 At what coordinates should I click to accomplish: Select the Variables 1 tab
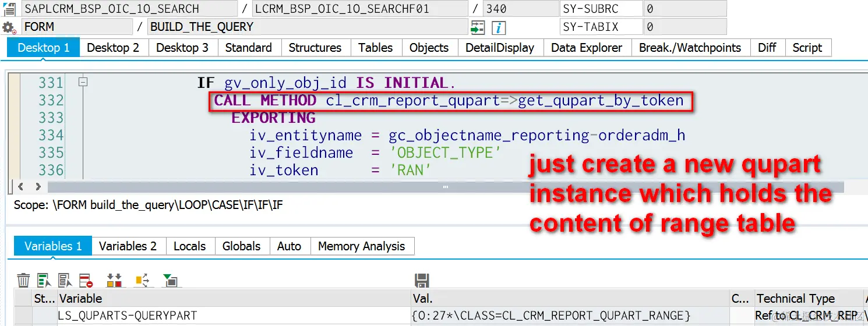(x=53, y=246)
